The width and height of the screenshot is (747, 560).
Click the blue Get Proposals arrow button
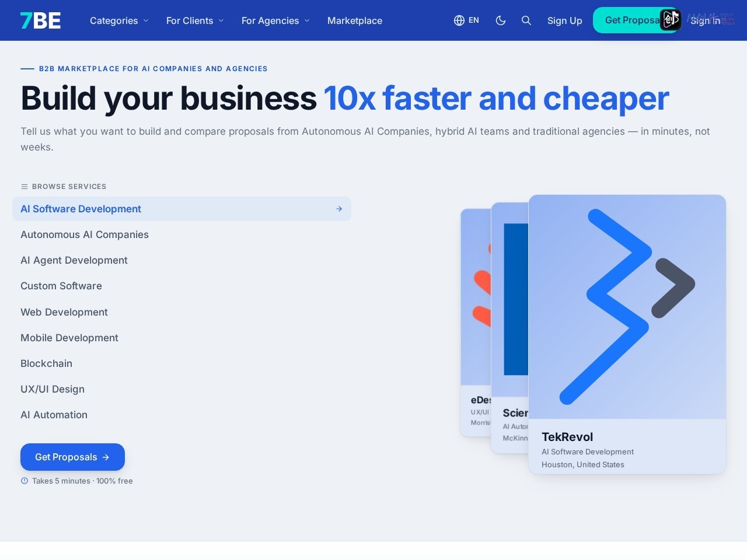coord(72,457)
